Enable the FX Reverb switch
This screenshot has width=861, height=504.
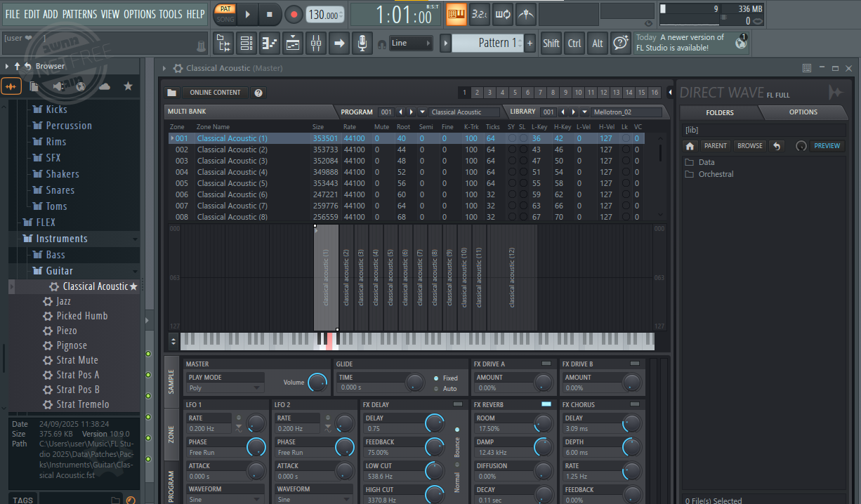546,404
